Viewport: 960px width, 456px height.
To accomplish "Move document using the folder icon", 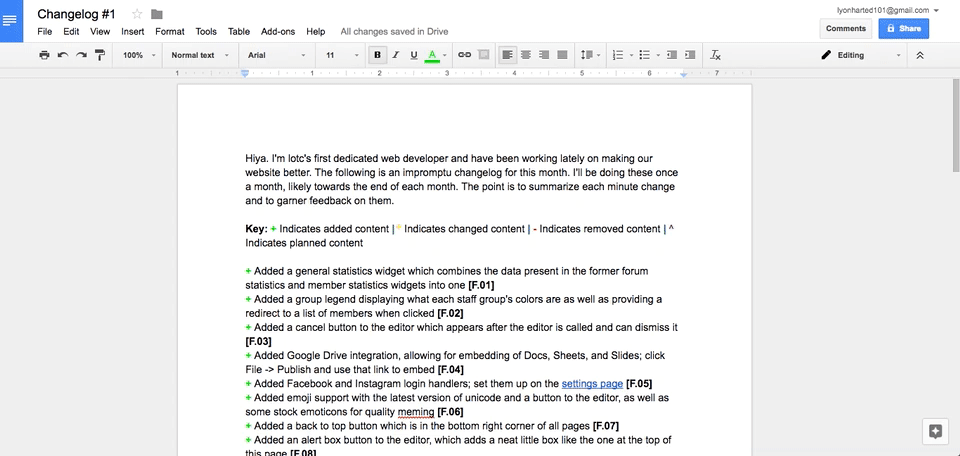I will pyautogui.click(x=157, y=14).
